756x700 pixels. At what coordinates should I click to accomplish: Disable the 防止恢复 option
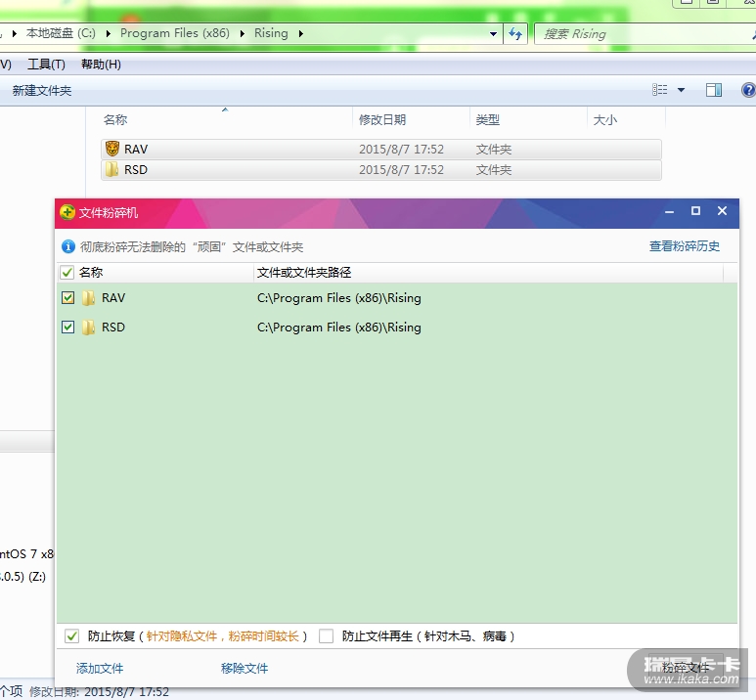(x=71, y=636)
